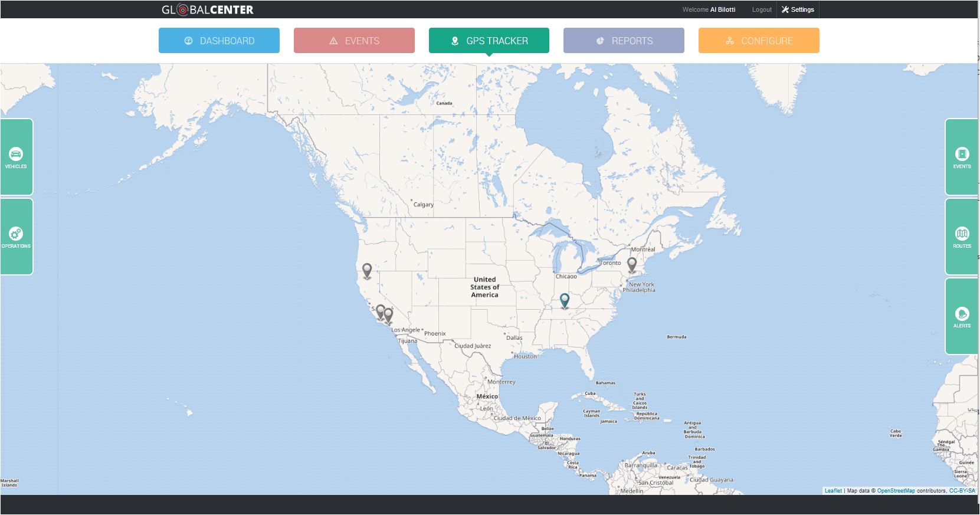
Task: Click the GlobalCenter logo
Action: pyautogui.click(x=208, y=9)
